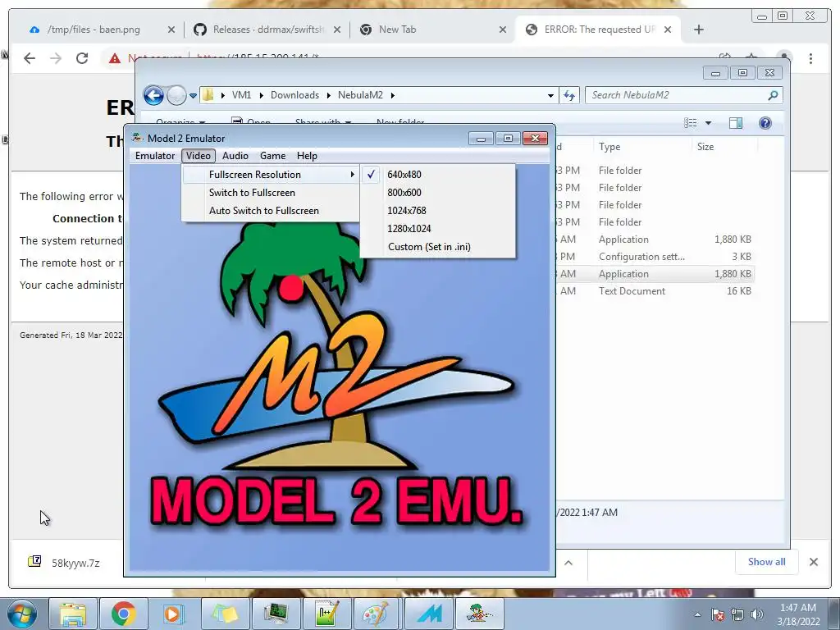The image size is (840, 630).
Task: Change the Explorer view icon
Action: 691,123
